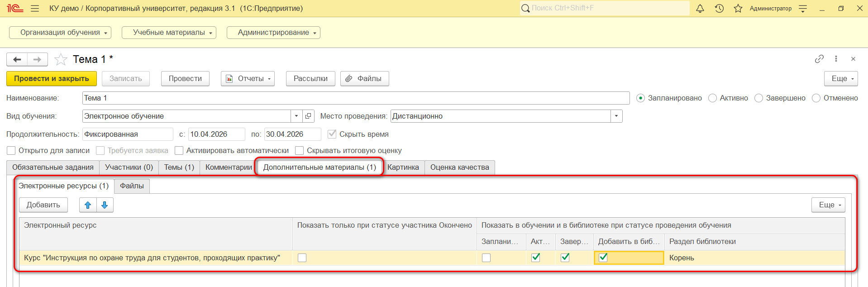The height and width of the screenshot is (287, 868).
Task: Copy link to this form icon
Action: pos(819,59)
